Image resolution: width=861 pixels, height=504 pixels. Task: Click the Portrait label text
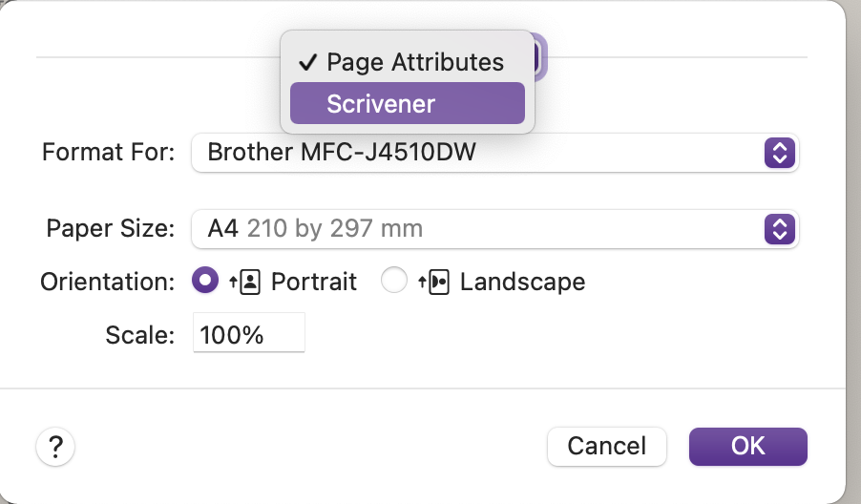click(x=314, y=283)
